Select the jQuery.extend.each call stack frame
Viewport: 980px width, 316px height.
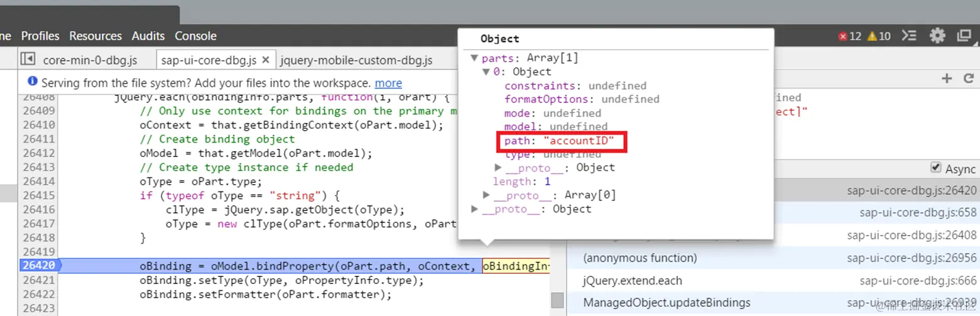coord(633,280)
